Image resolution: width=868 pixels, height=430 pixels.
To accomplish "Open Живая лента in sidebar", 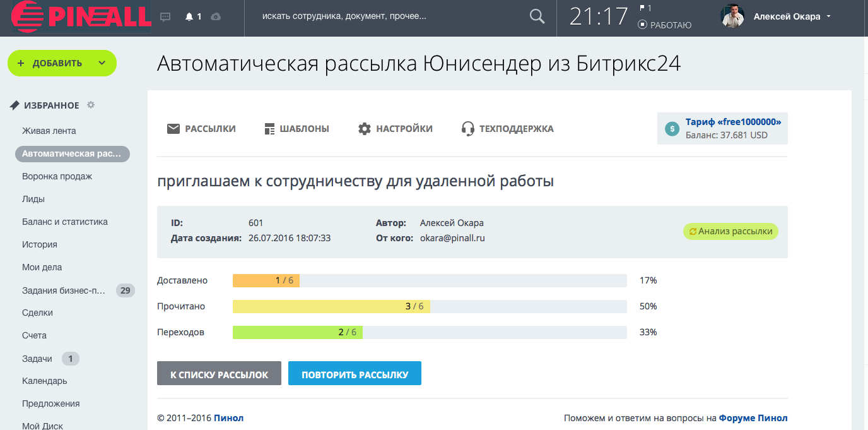I will point(49,131).
